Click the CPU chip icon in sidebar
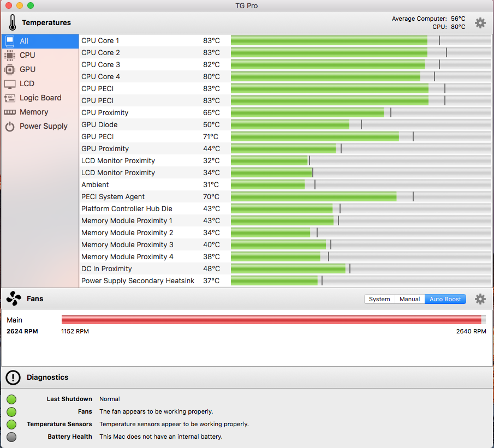The height and width of the screenshot is (448, 494). click(x=10, y=56)
